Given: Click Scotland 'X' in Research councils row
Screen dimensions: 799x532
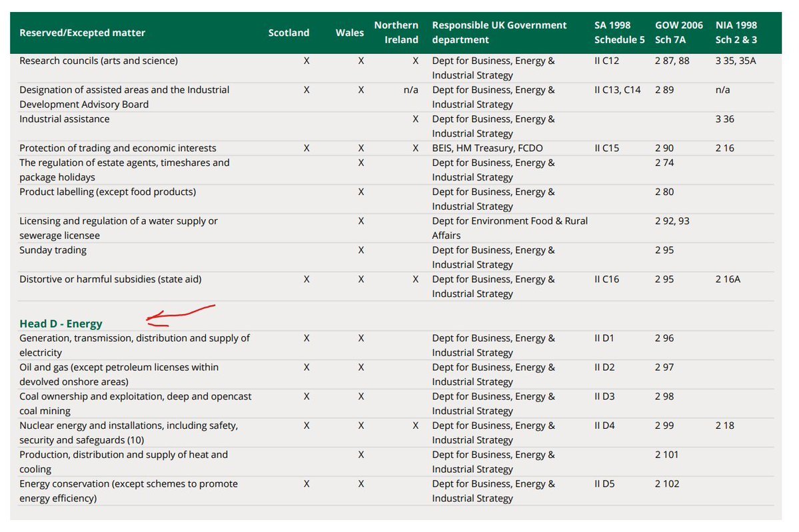Looking at the screenshot, I should [307, 61].
